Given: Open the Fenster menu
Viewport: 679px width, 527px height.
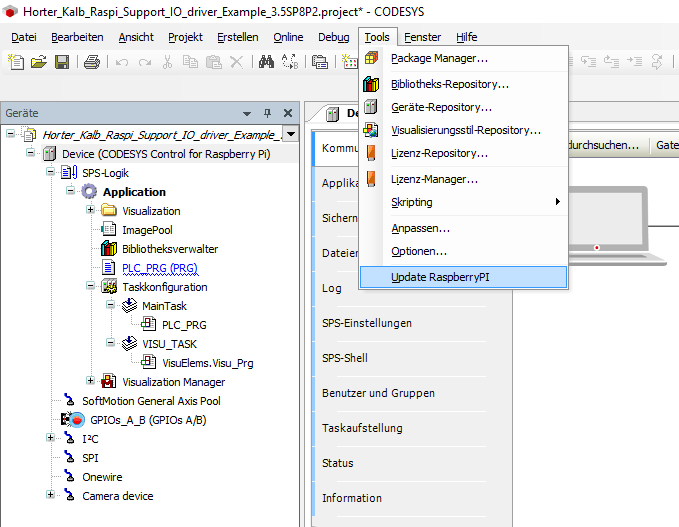Looking at the screenshot, I should (x=422, y=37).
